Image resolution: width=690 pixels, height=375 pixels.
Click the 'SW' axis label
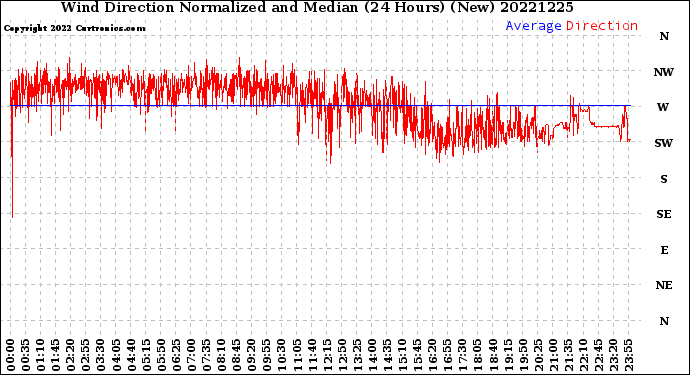pos(664,143)
